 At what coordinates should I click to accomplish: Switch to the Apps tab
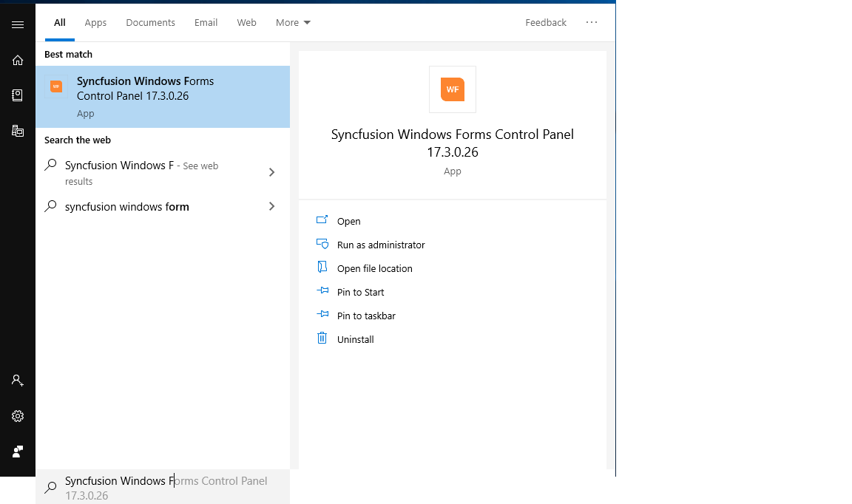click(95, 22)
